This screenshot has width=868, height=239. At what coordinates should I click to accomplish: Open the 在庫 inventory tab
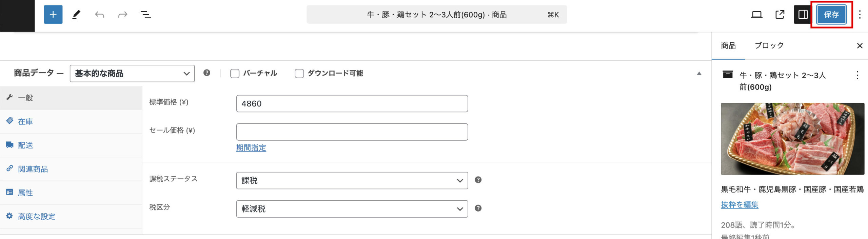(x=25, y=122)
